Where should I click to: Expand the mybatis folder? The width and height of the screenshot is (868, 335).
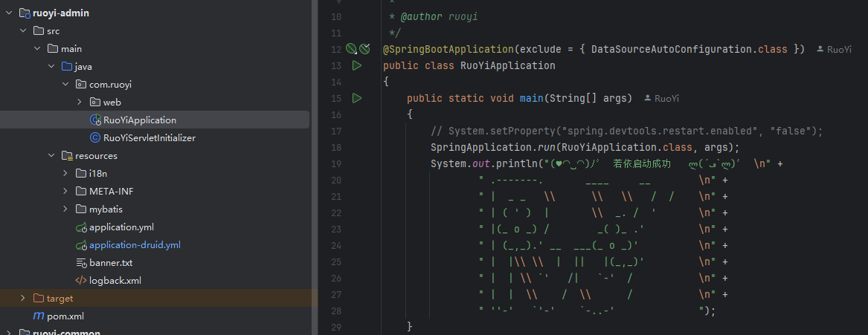pos(65,209)
